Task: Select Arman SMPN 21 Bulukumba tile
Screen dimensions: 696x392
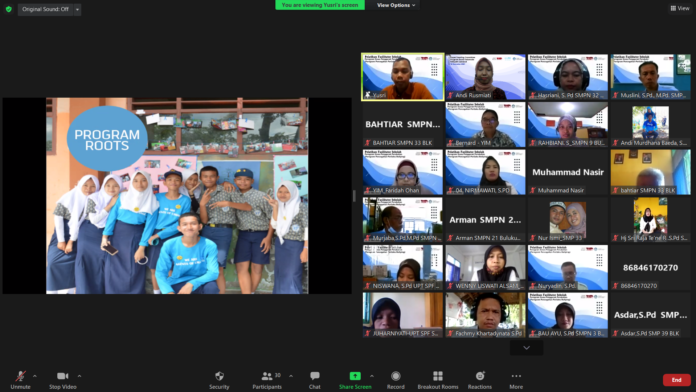Action: tap(485, 219)
